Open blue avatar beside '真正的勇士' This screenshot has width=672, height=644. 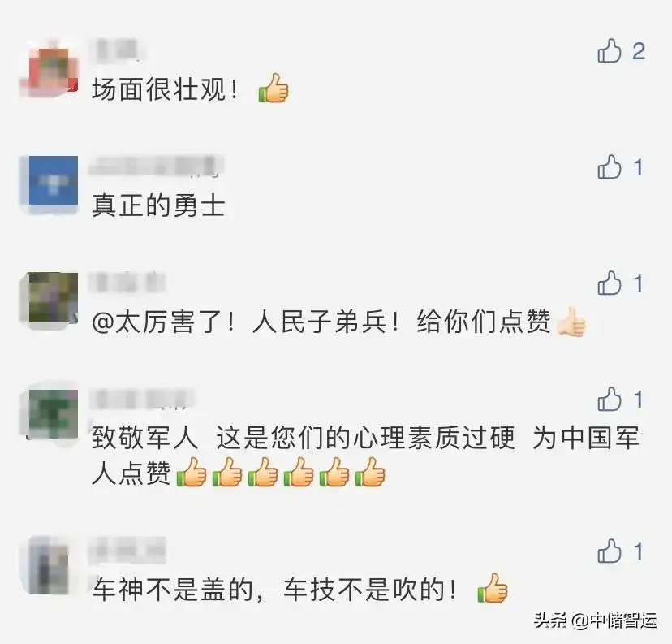coord(53,181)
